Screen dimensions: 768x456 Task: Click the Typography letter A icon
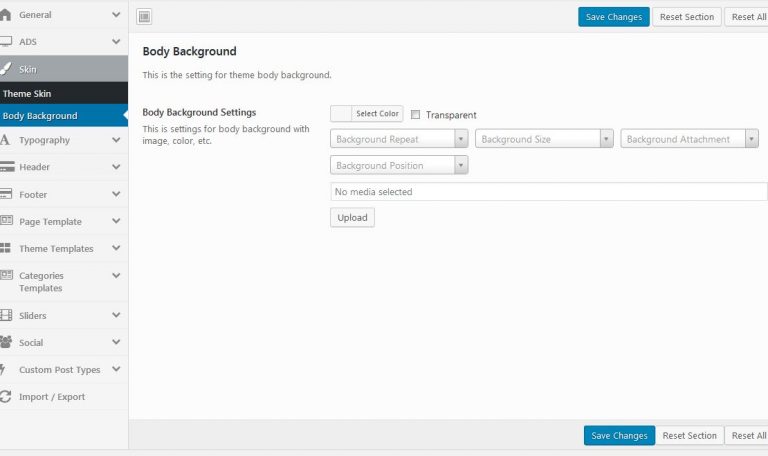tap(5, 140)
